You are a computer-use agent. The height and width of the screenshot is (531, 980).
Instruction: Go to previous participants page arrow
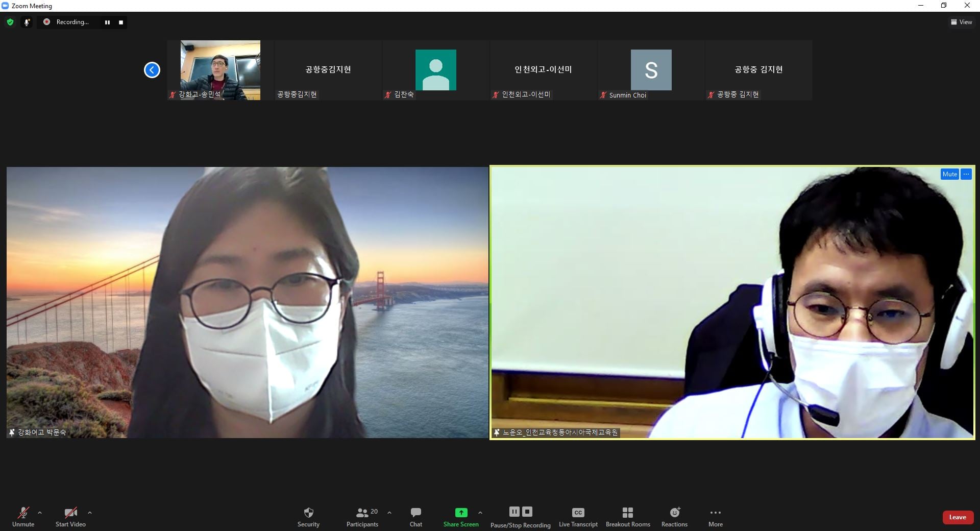pos(152,70)
